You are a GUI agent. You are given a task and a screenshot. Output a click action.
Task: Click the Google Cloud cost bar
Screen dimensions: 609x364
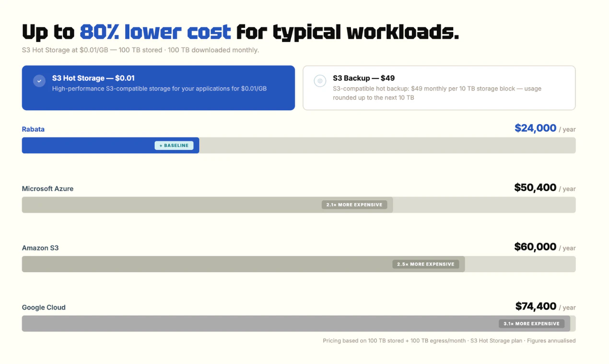pyautogui.click(x=296, y=324)
